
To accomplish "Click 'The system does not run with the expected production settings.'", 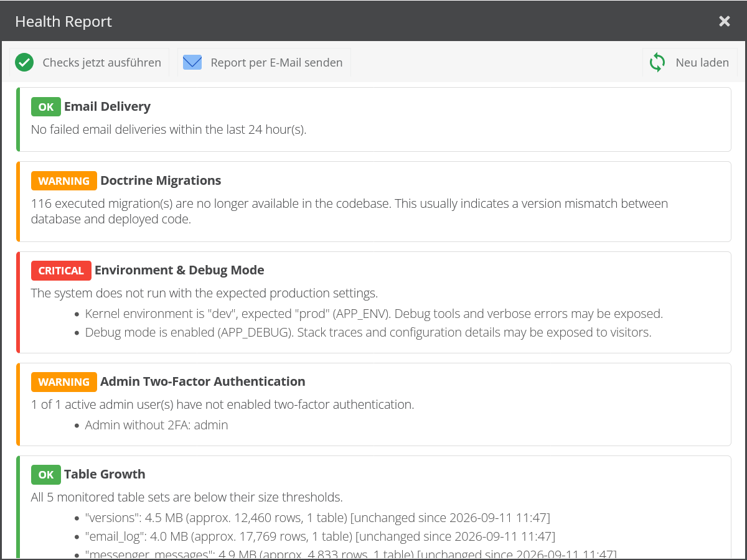I will [204, 293].
